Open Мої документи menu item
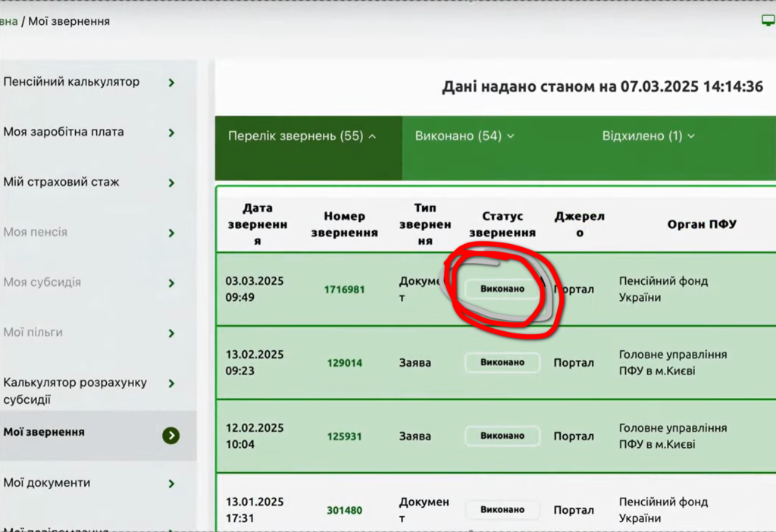The image size is (776, 532). point(47,483)
